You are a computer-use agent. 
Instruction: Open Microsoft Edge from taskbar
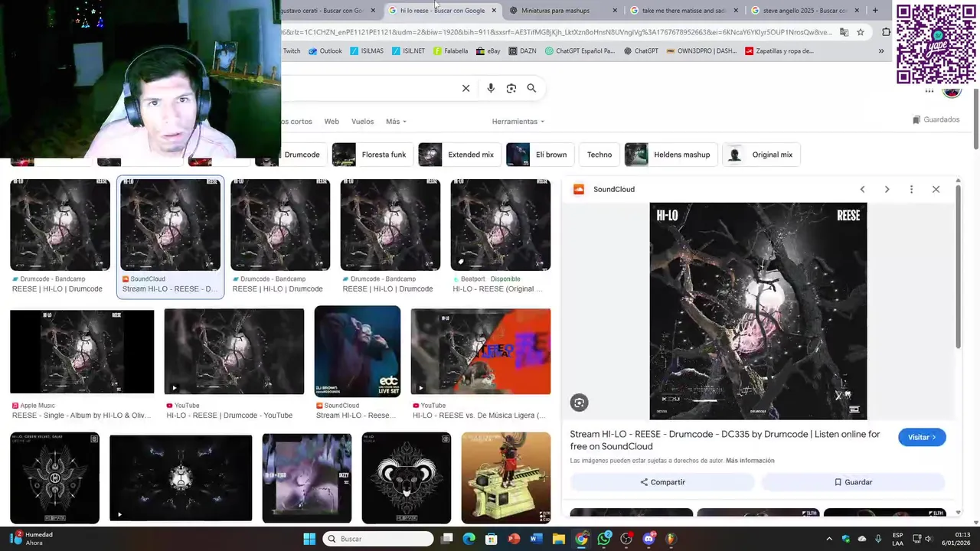click(x=469, y=539)
